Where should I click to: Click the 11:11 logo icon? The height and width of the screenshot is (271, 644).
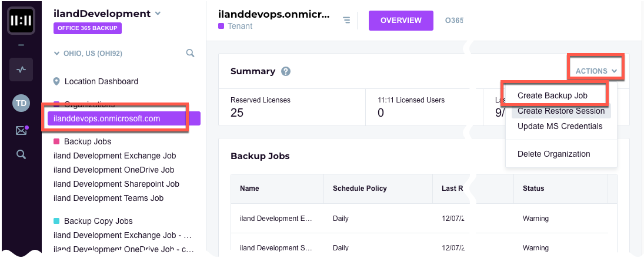[21, 21]
